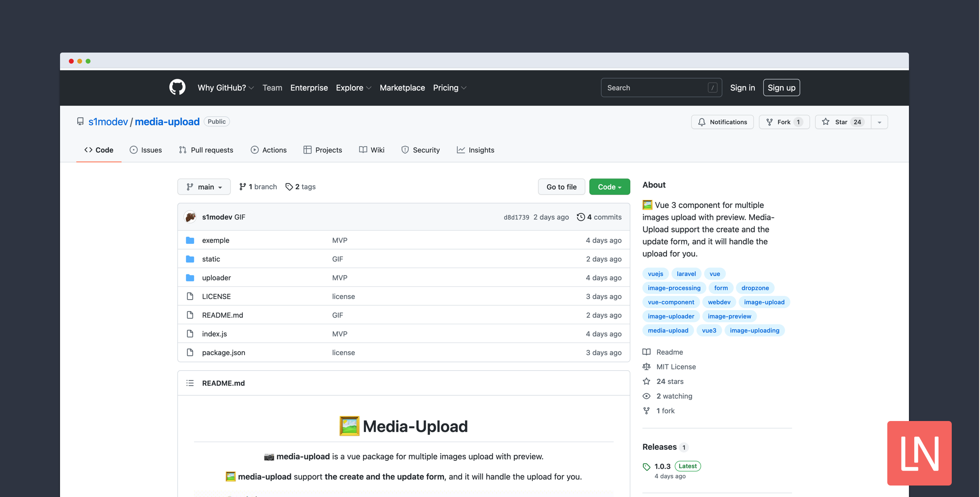Screen dimensions: 980x497
Task: Click the Security shield icon
Action: pos(404,149)
